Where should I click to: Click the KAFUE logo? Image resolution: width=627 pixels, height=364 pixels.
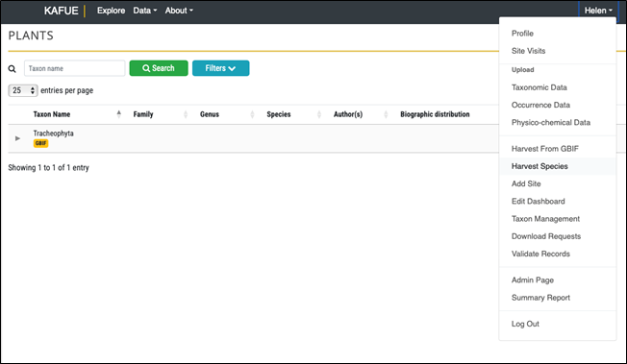pyautogui.click(x=61, y=11)
